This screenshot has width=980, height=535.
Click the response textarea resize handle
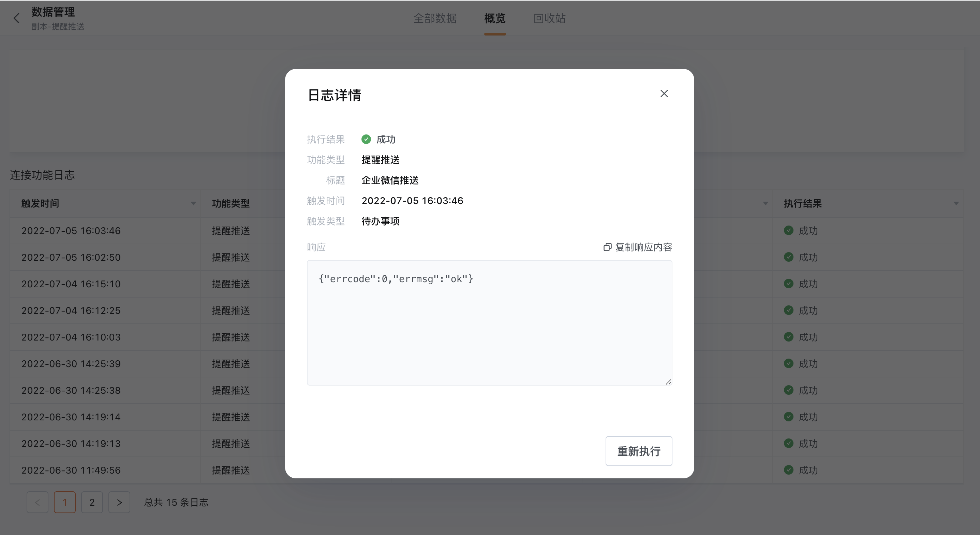pyautogui.click(x=668, y=381)
